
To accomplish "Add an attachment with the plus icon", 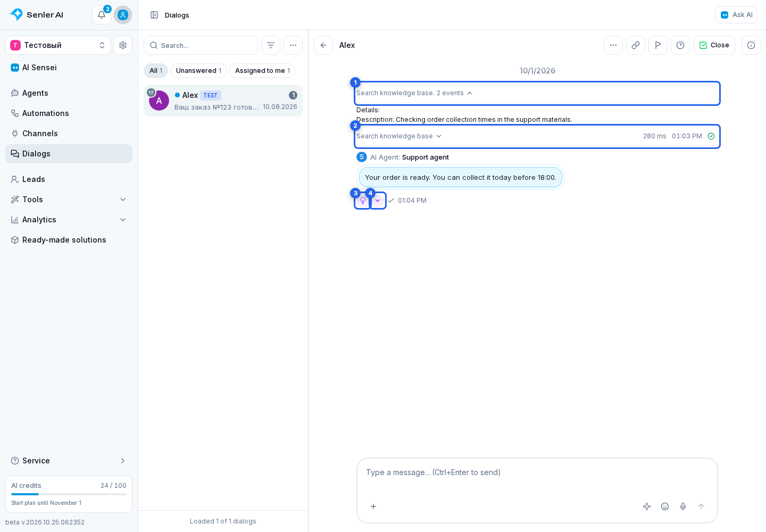I will pyautogui.click(x=373, y=506).
